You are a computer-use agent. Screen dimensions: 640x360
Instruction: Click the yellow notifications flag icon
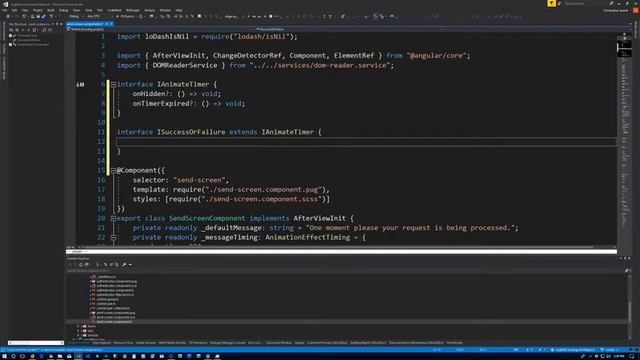551,3
